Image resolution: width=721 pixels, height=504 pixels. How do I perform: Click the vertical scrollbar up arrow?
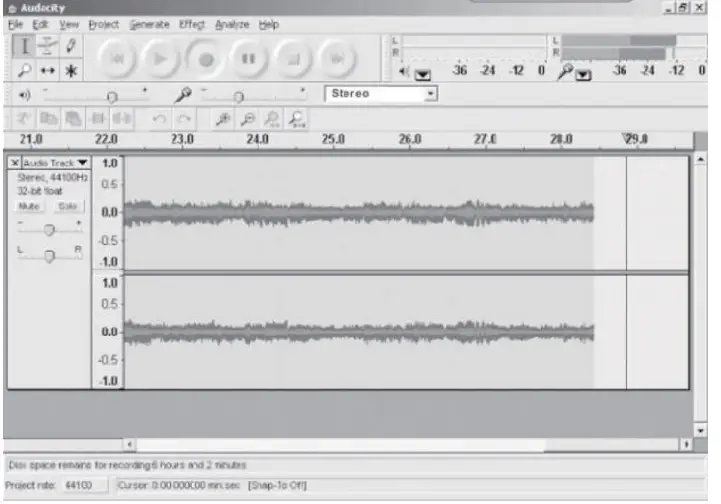(700, 160)
